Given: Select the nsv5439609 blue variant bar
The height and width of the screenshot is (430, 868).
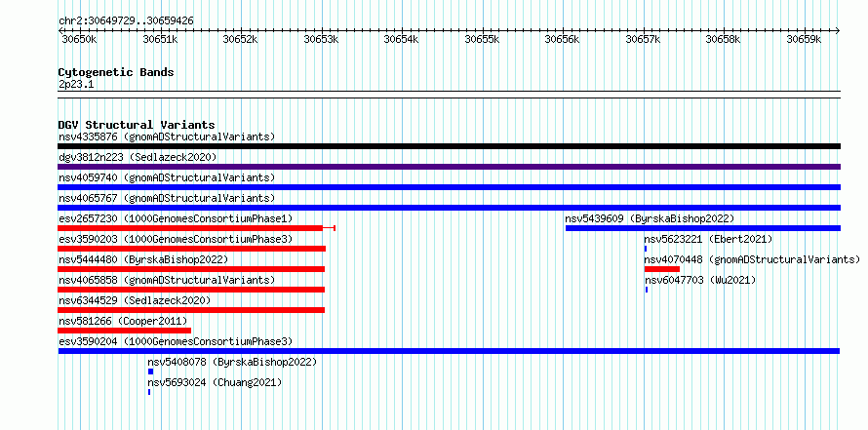Looking at the screenshot, I should tap(703, 228).
